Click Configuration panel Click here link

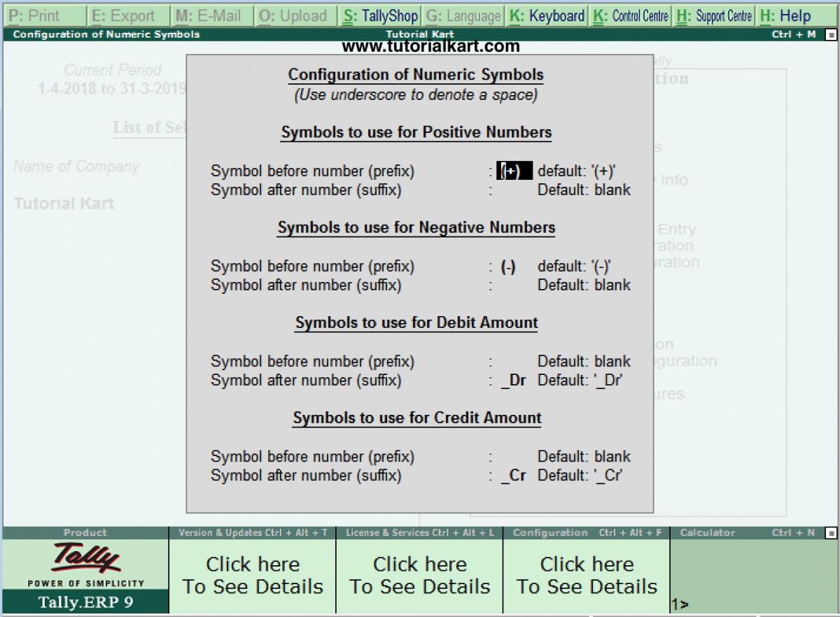587,575
